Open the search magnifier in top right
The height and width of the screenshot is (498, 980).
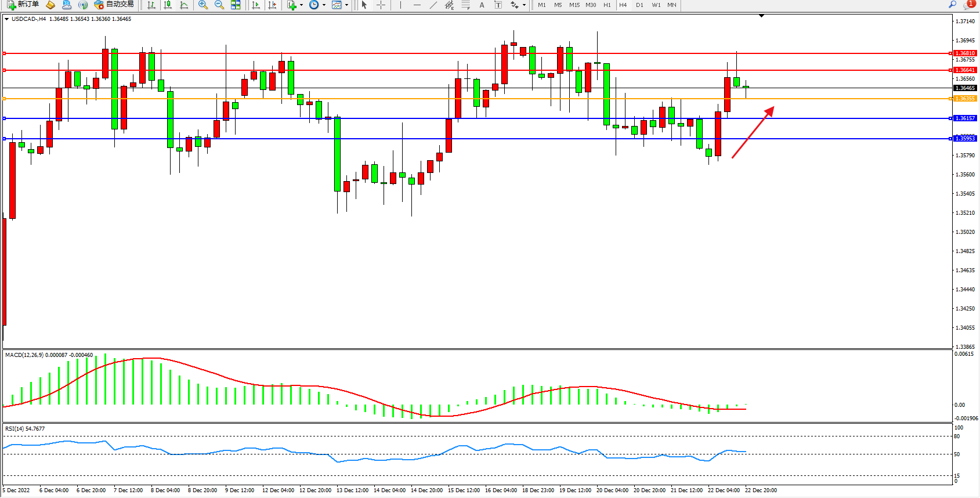coord(952,5)
